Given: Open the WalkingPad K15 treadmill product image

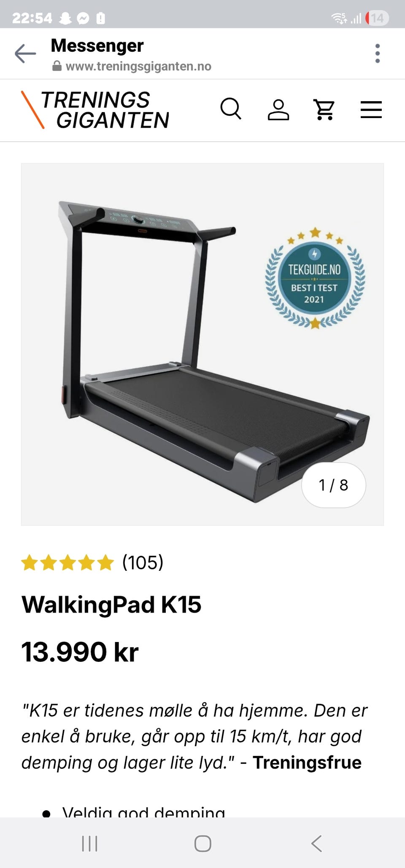Looking at the screenshot, I should pyautogui.click(x=202, y=344).
